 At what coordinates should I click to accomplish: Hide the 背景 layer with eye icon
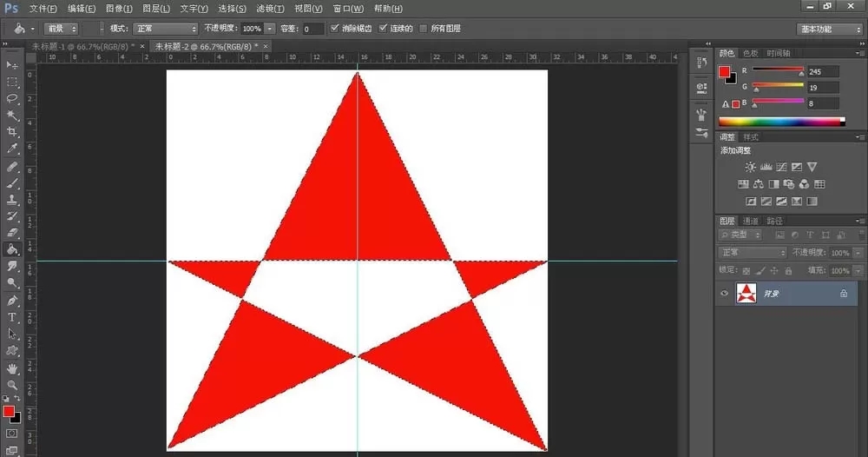(724, 294)
